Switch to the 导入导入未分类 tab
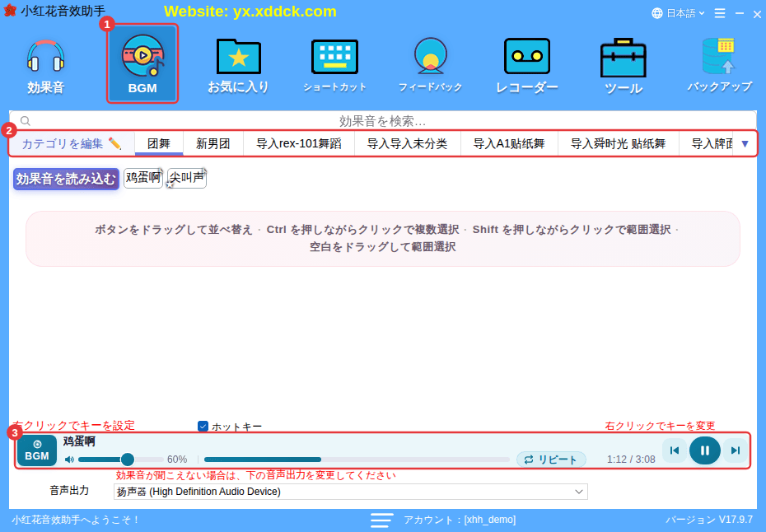 [x=408, y=143]
